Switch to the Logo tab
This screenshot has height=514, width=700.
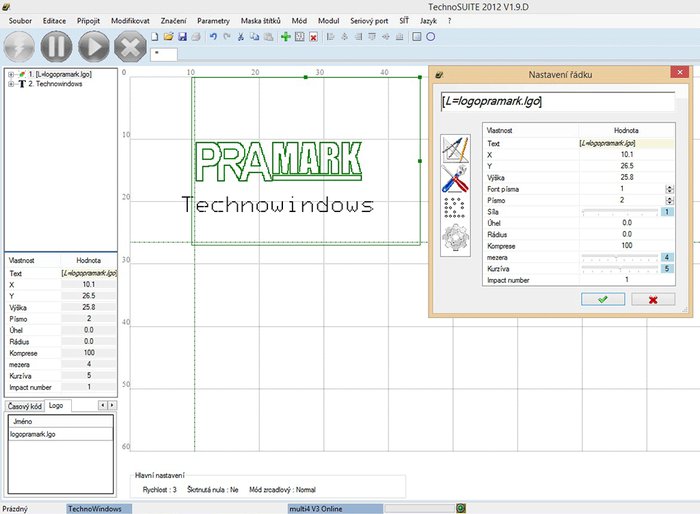(56, 405)
